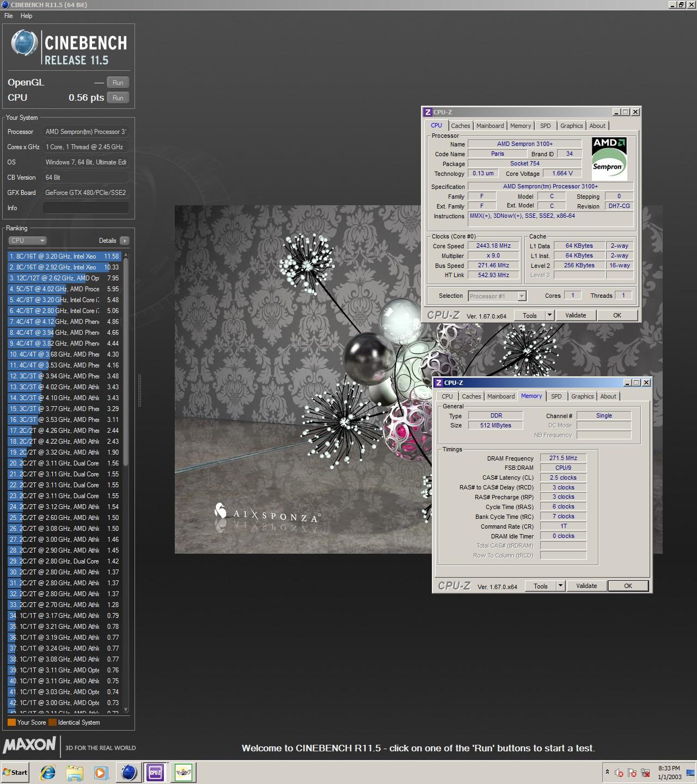This screenshot has height=784, width=697.
Task: Click the network disconnected tray icon
Action: (645, 773)
